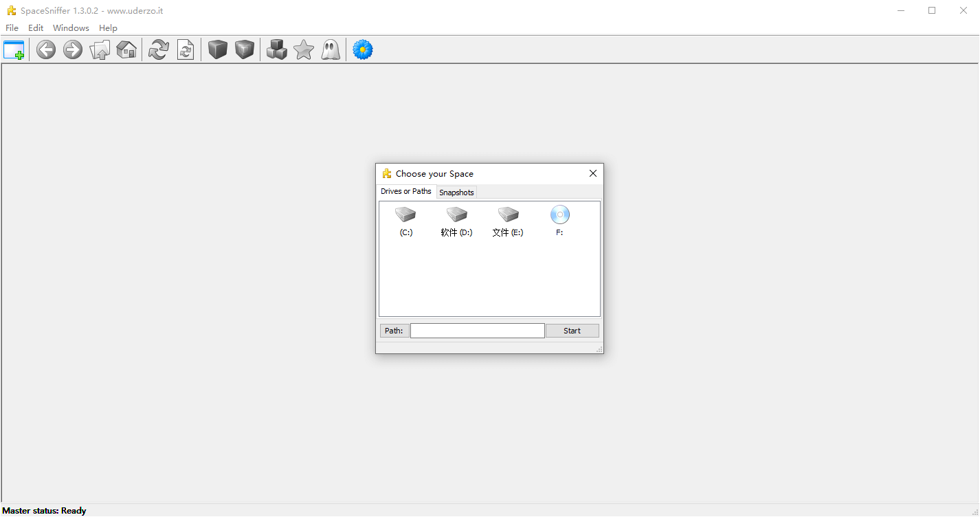980x517 pixels.
Task: Go forward with the right arrow icon
Action: point(73,50)
